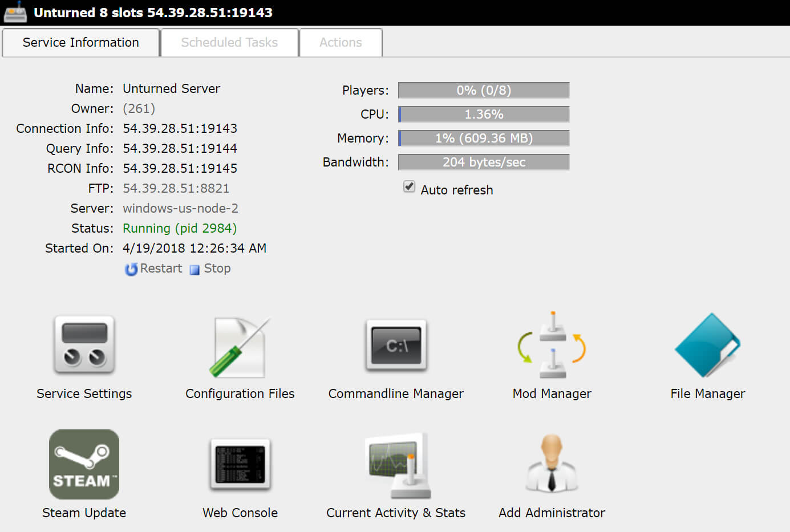Click the Web Console label

(x=240, y=513)
